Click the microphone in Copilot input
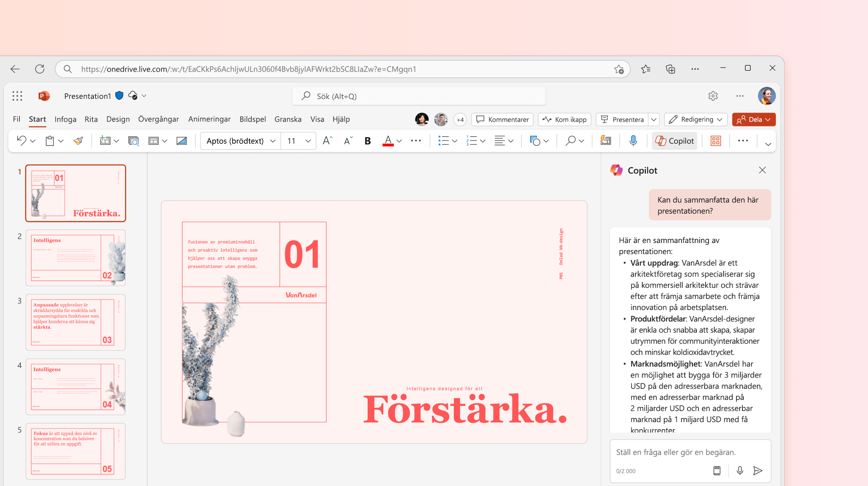868x486 pixels. [740, 471]
